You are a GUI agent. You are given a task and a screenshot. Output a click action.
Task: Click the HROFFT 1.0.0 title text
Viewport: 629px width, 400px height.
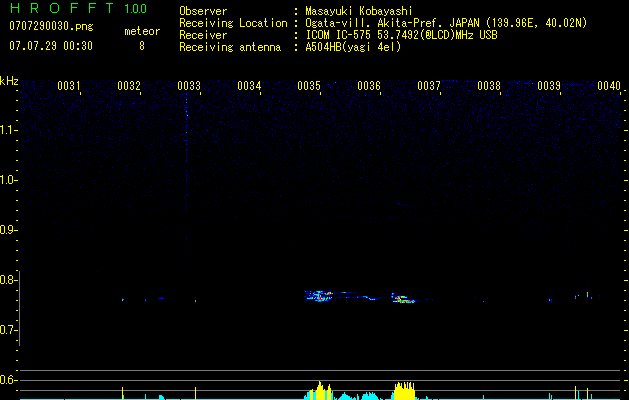[x=78, y=8]
